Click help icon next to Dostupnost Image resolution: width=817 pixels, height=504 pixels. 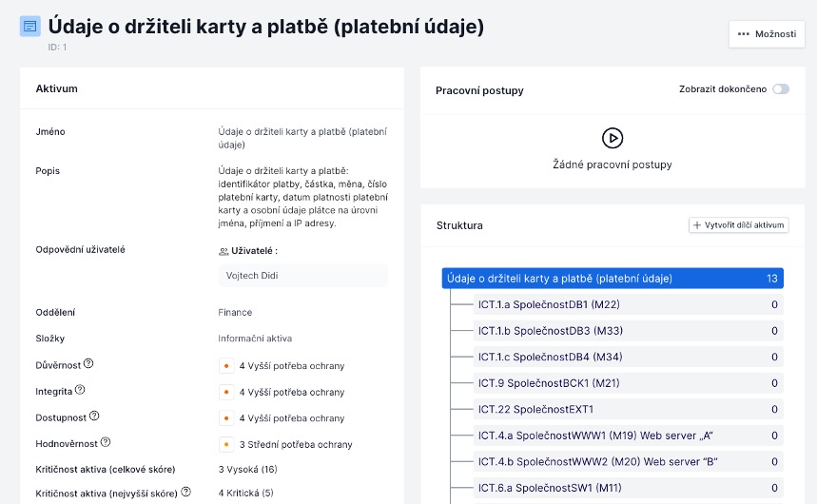tap(94, 416)
